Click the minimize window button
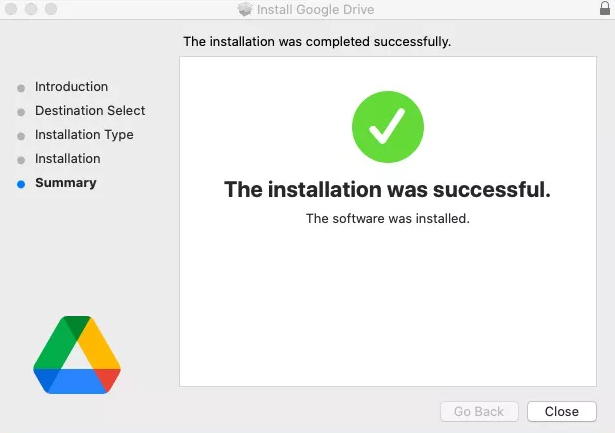 pyautogui.click(x=31, y=9)
